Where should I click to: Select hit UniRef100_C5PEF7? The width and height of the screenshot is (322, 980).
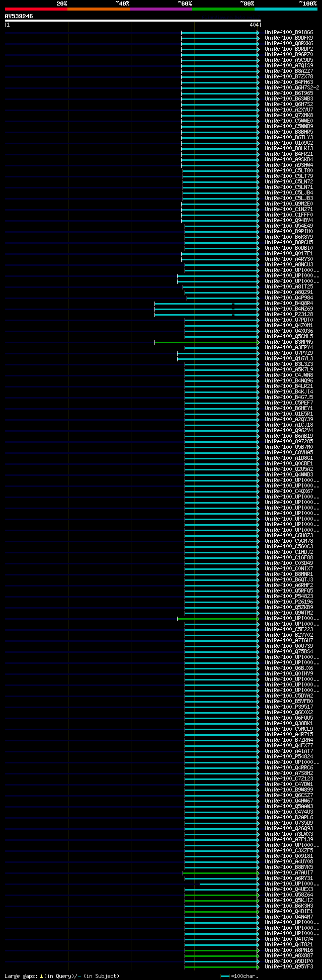pos(289,403)
